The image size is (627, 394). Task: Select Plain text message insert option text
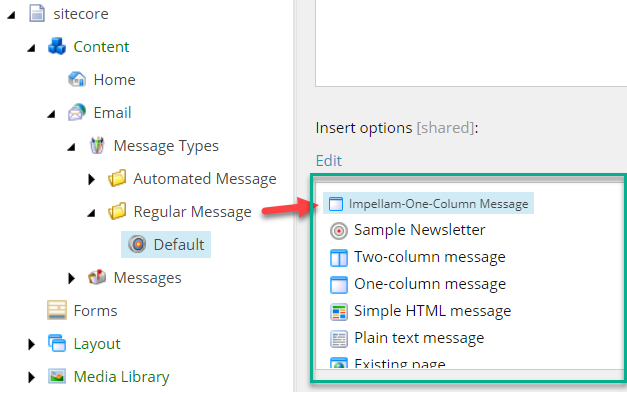419,338
